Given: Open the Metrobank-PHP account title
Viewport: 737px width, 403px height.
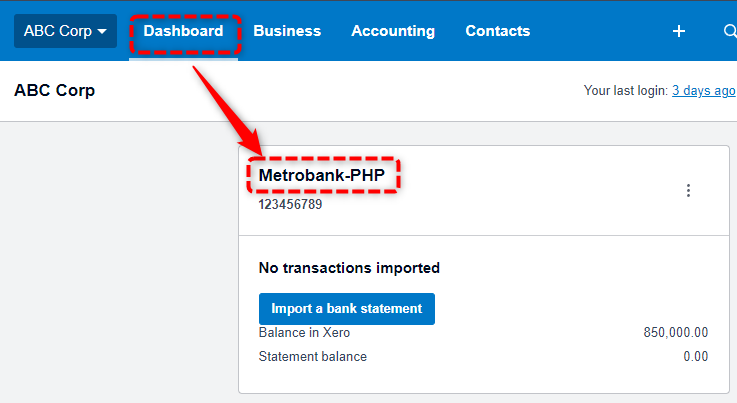Looking at the screenshot, I should click(x=322, y=175).
